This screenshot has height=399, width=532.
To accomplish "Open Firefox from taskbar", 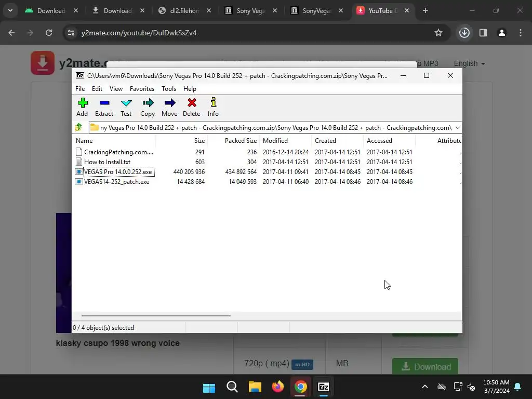I will coord(278,387).
